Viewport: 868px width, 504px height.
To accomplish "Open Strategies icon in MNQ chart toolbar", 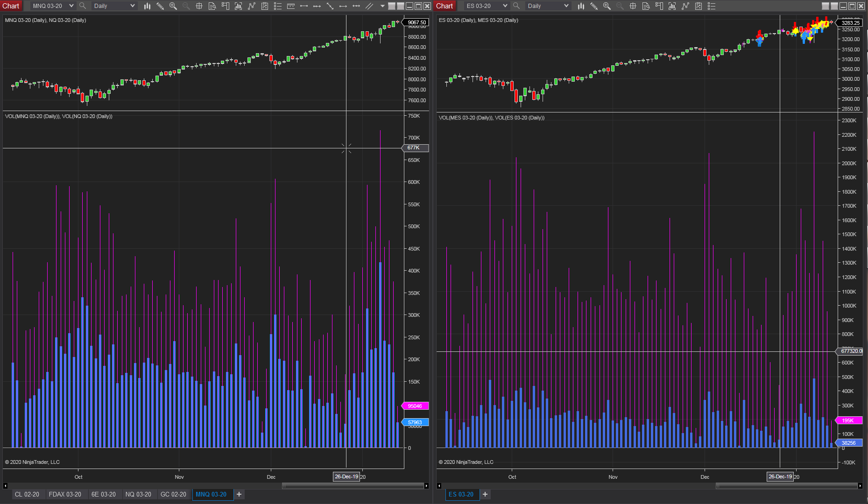I will (x=252, y=6).
